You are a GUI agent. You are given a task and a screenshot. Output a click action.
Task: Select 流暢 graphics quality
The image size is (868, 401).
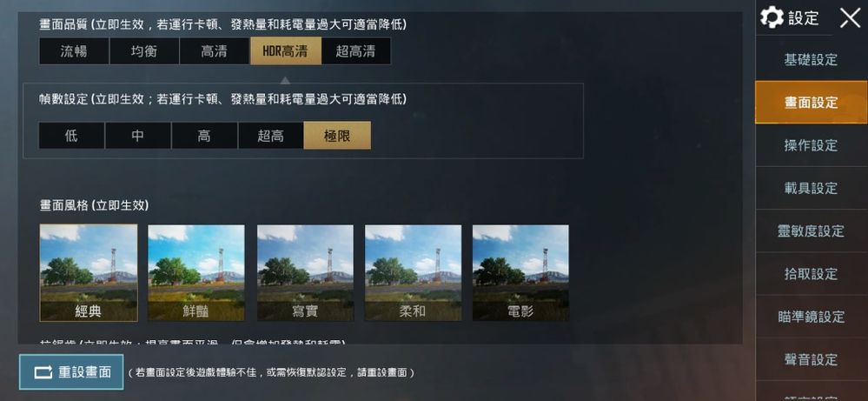(x=74, y=51)
